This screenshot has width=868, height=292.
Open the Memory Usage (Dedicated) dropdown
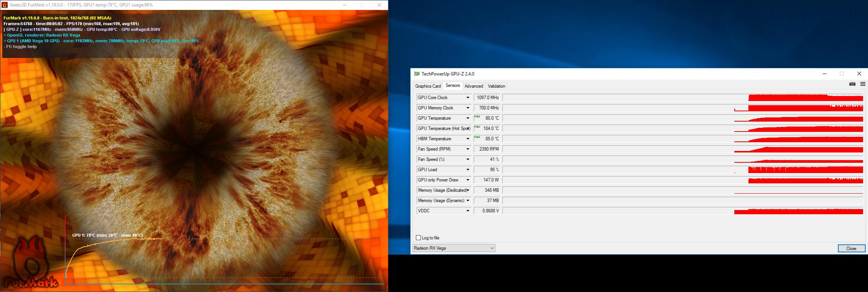468,190
